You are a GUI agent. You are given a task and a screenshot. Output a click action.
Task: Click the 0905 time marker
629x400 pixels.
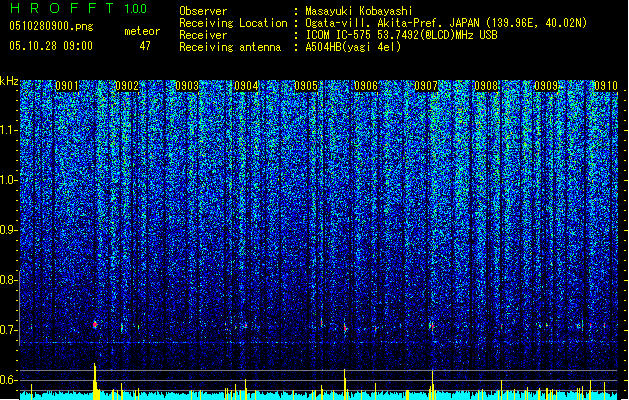pos(306,86)
